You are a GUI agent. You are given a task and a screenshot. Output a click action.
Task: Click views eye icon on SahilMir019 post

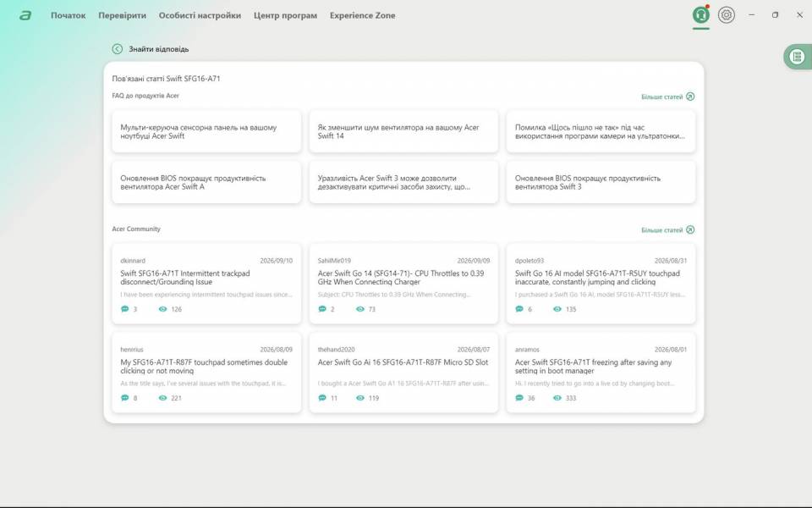pyautogui.click(x=360, y=309)
